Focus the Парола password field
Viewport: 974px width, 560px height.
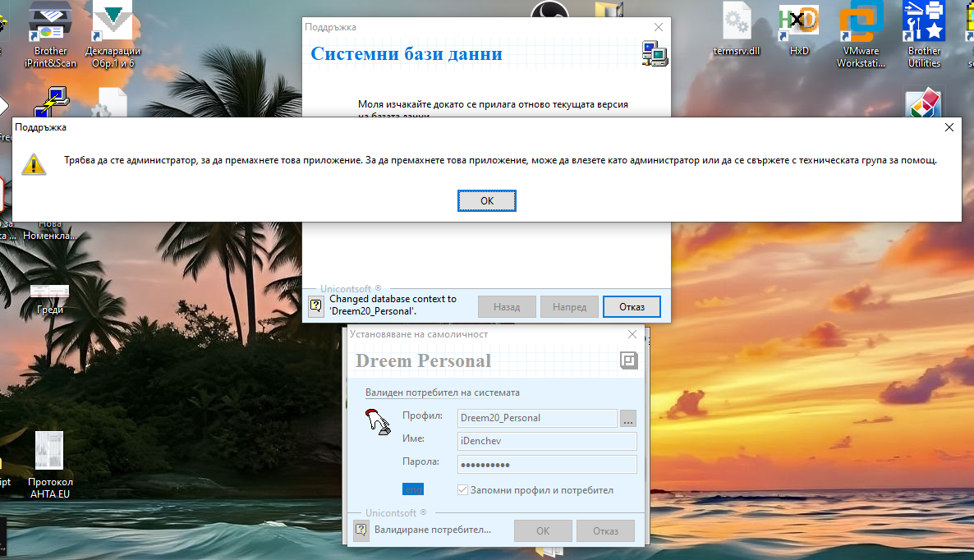click(x=547, y=465)
